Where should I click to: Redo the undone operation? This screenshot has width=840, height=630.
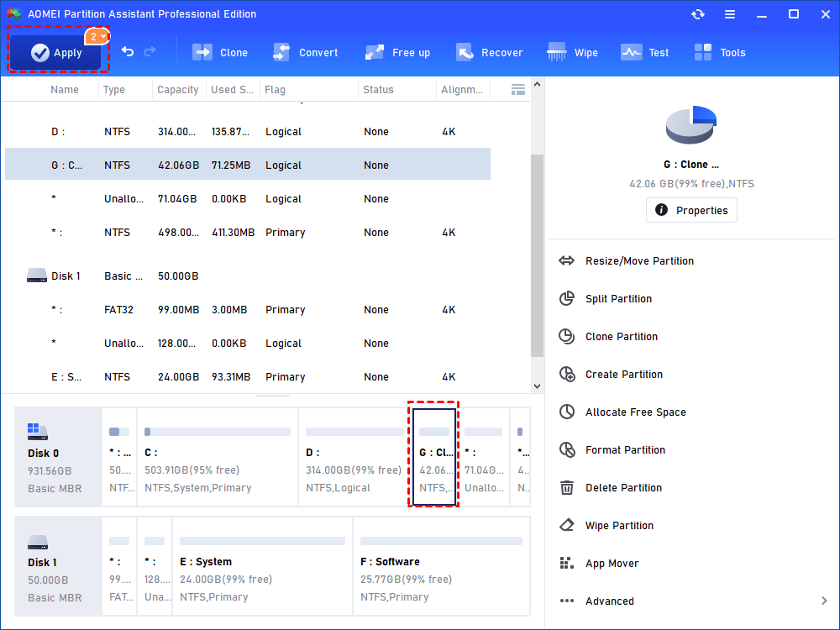click(150, 51)
